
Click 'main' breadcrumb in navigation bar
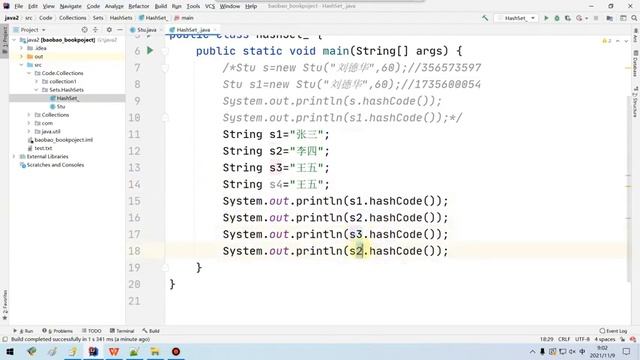point(184,18)
